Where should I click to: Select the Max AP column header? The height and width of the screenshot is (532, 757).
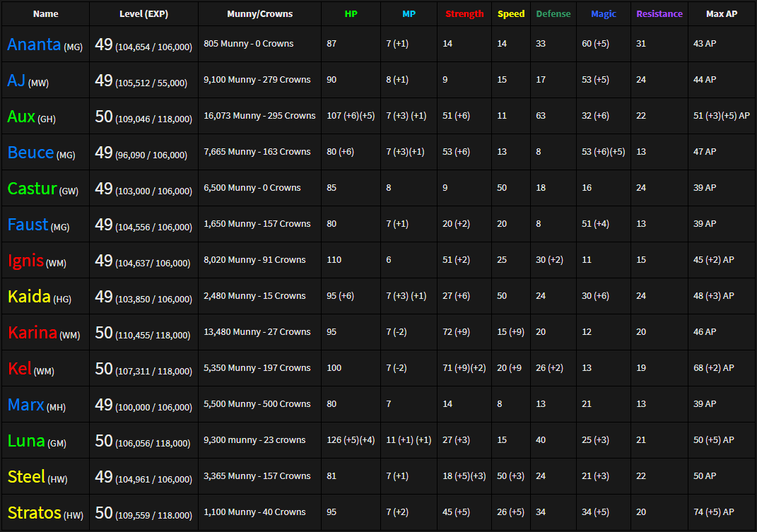(721, 14)
